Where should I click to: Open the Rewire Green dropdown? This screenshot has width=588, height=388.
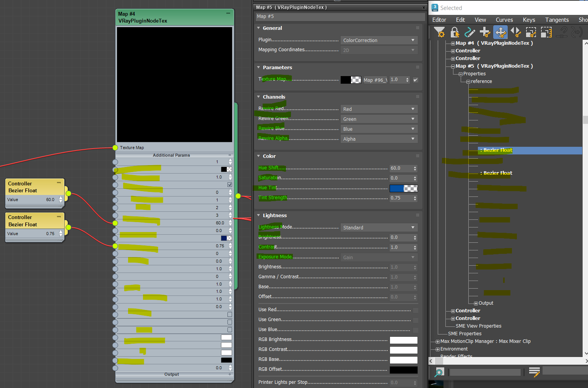[x=379, y=119]
